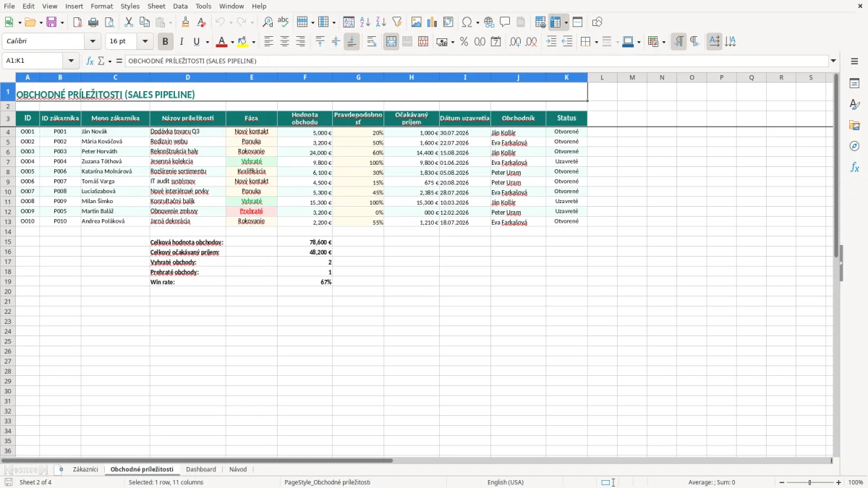Image resolution: width=868 pixels, height=488 pixels.
Task: Apply the yellow Background Color swatch
Action: (243, 42)
